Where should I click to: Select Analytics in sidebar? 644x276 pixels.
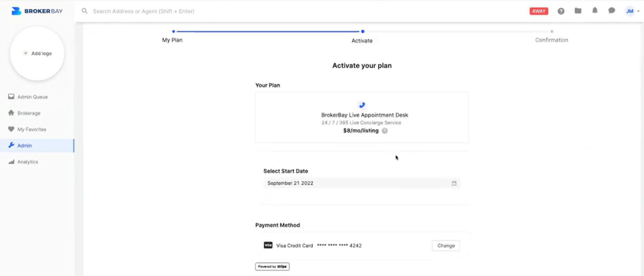coord(28,162)
